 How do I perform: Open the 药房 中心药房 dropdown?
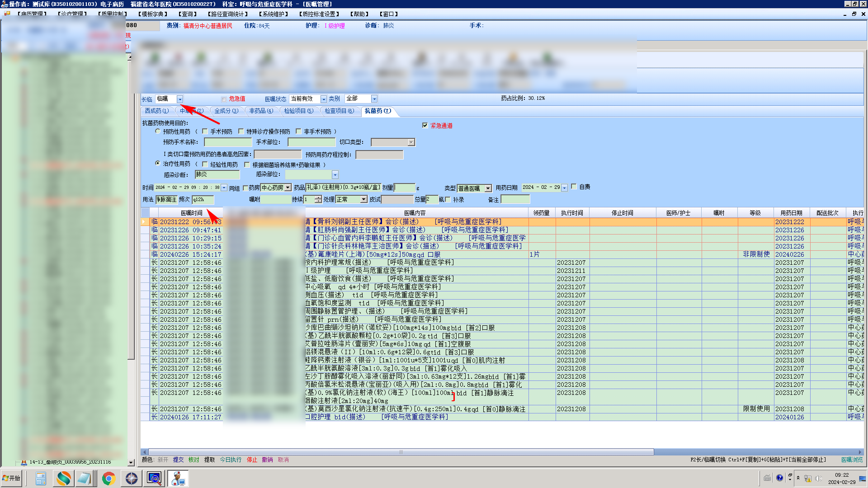288,188
